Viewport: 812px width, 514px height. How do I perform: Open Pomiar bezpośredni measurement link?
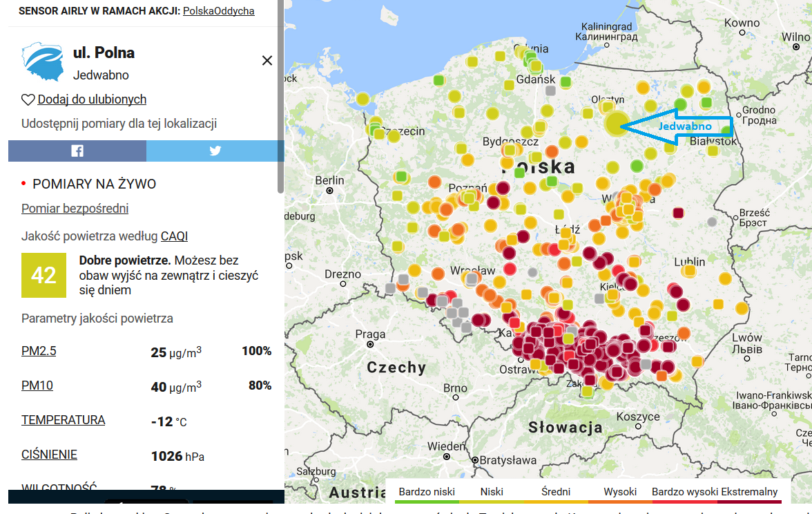tap(75, 209)
